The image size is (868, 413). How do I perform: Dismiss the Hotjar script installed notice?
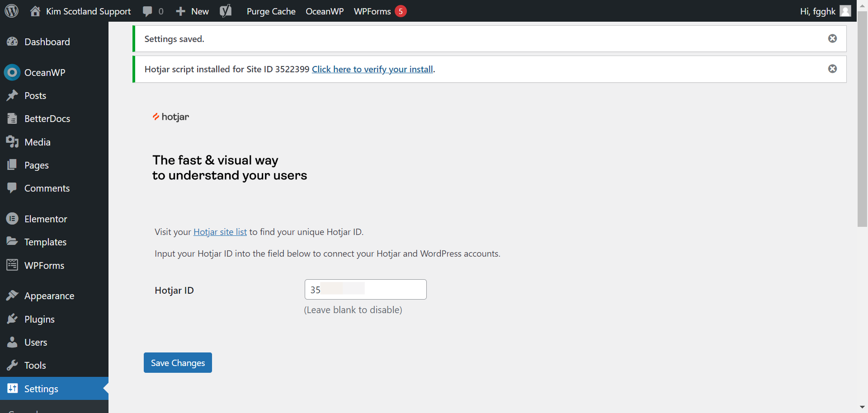pyautogui.click(x=832, y=69)
